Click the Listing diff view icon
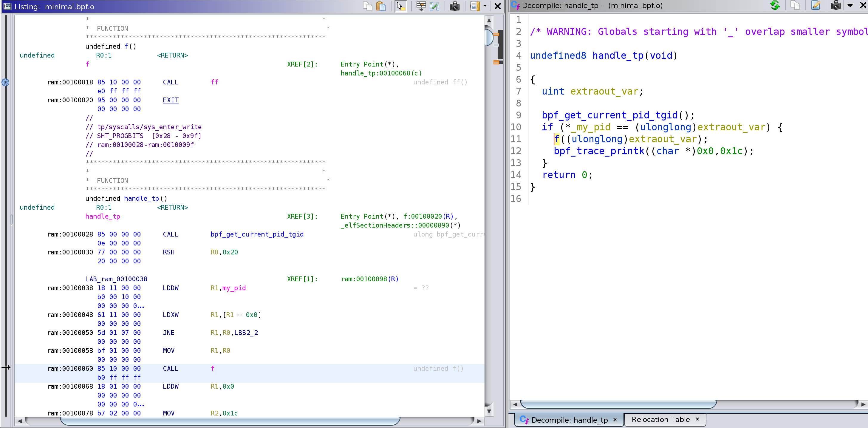The width and height of the screenshot is (868, 428). tap(435, 6)
